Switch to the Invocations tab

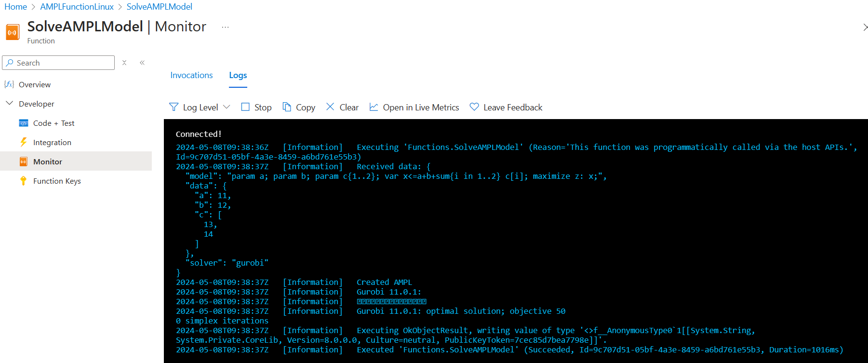coord(191,75)
